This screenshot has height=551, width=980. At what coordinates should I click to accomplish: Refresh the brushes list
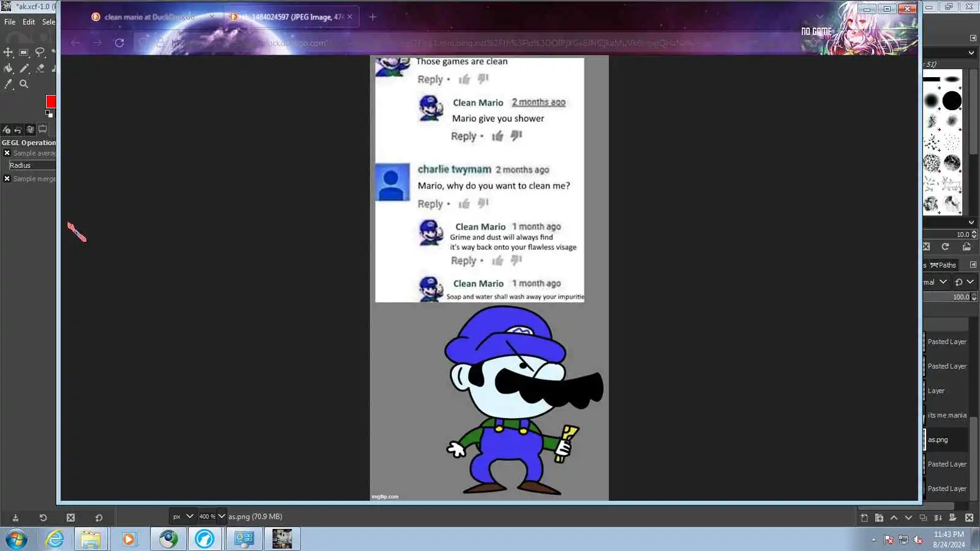point(945,247)
